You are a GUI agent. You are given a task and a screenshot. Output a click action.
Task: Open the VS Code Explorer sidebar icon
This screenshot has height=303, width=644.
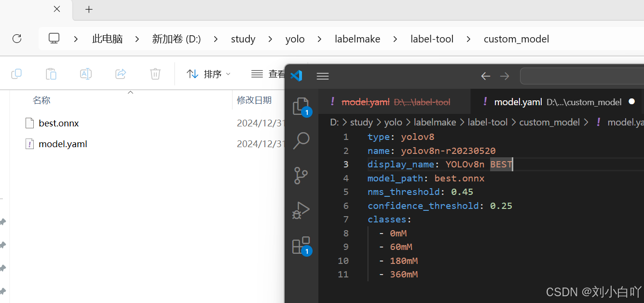301,106
